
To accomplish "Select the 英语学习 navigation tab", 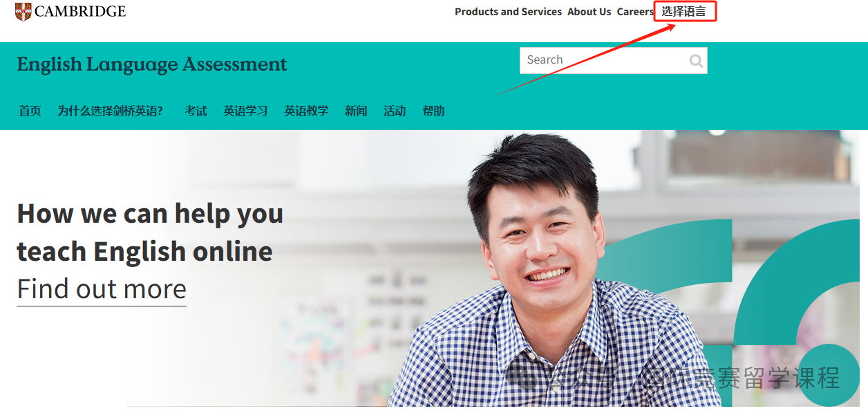I will [x=245, y=111].
